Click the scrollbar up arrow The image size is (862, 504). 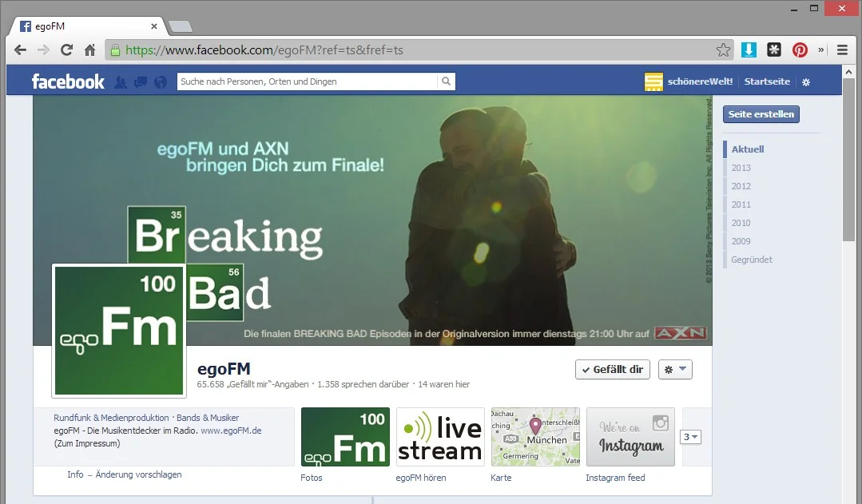coord(848,71)
